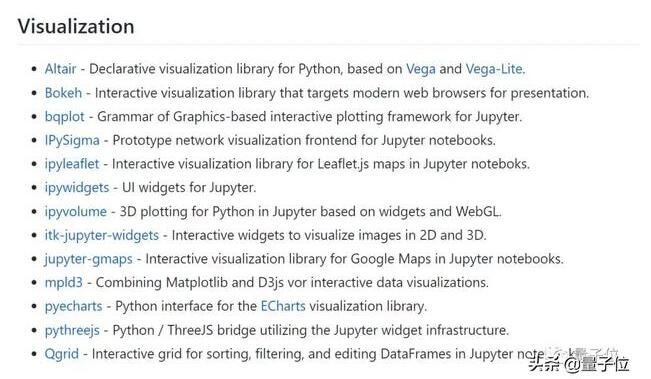651x379 pixels.
Task: Click the Visualization section heading
Action: click(76, 26)
